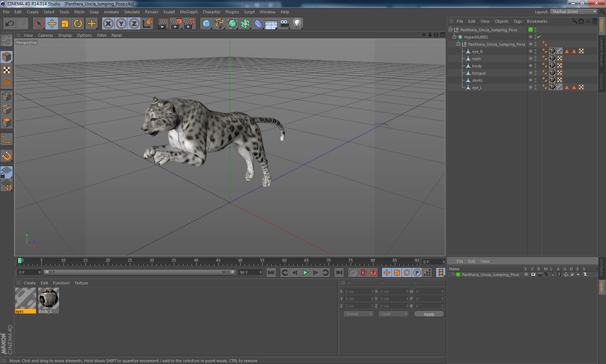Toggle layer view icon for Panthera layer
606x364 pixels.
click(533, 275)
